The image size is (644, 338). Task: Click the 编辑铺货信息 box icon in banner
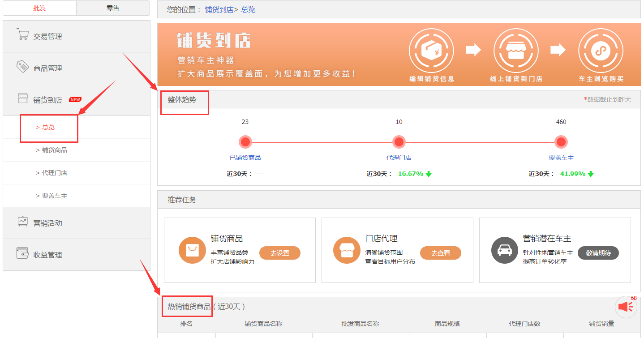(431, 50)
